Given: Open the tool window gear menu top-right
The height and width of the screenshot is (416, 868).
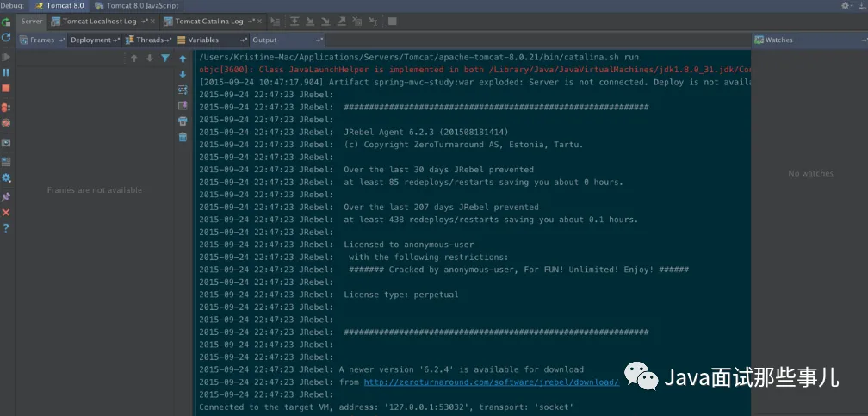Looking at the screenshot, I should click(847, 5).
